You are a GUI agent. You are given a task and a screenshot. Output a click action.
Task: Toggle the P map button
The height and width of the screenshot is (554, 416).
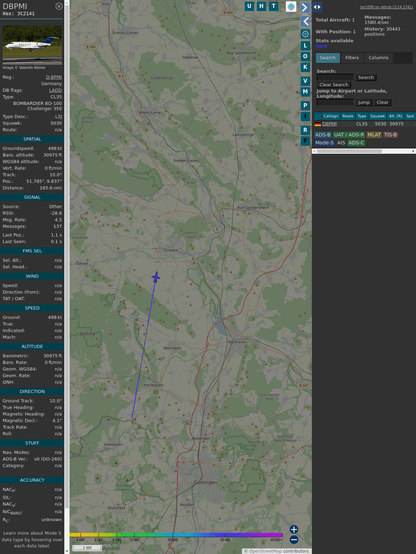(x=305, y=105)
